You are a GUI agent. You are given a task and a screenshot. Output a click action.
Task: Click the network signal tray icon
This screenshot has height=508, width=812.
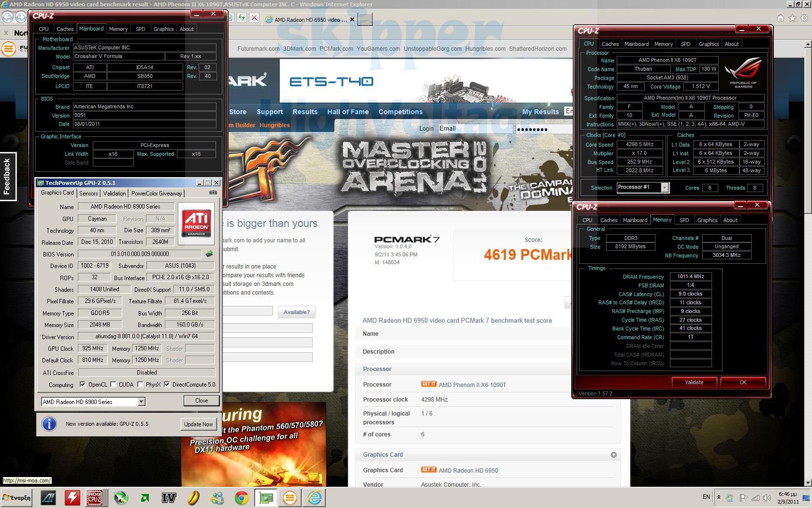755,497
